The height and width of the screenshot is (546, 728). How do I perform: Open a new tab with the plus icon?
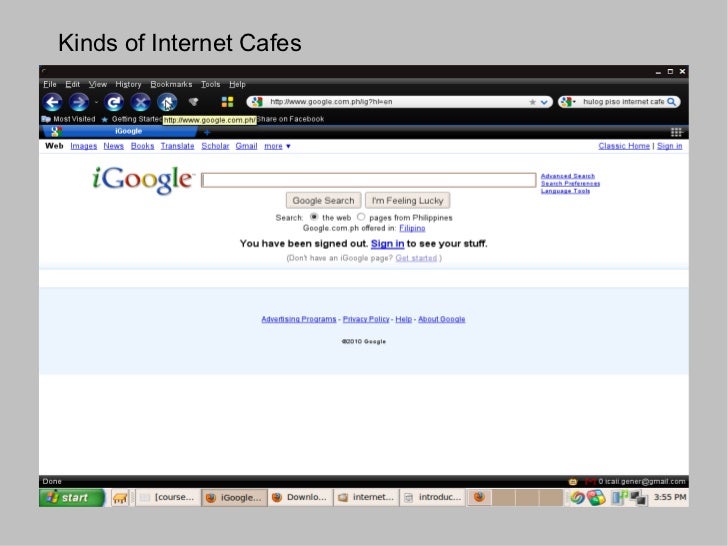pos(207,132)
